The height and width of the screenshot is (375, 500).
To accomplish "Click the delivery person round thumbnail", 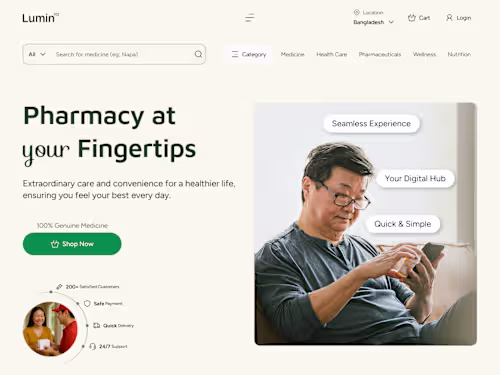I will click(x=50, y=329).
